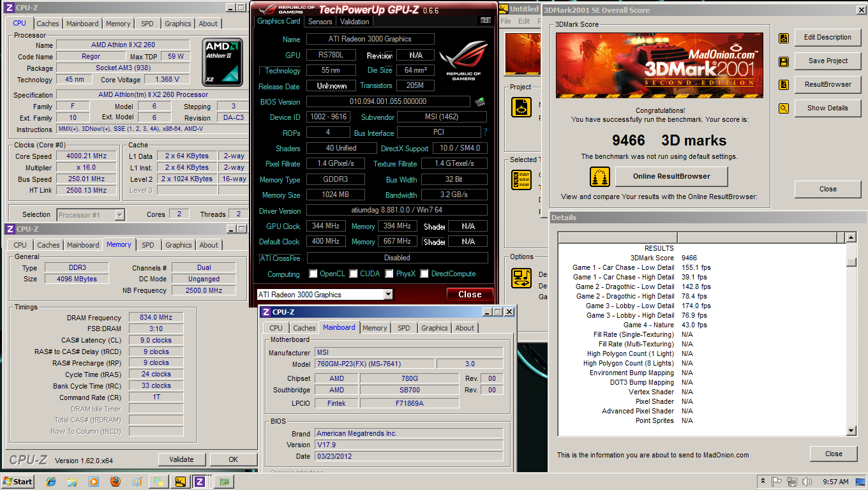Open Action Center flag tray icon
868x490 pixels.
pyautogui.click(x=777, y=482)
